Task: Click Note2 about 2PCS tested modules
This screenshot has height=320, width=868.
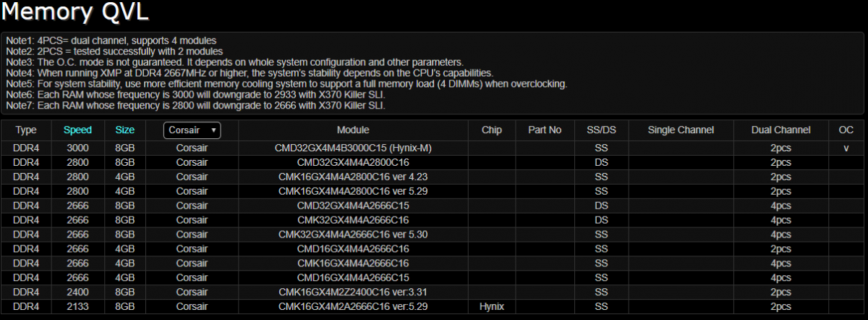Action: [114, 51]
